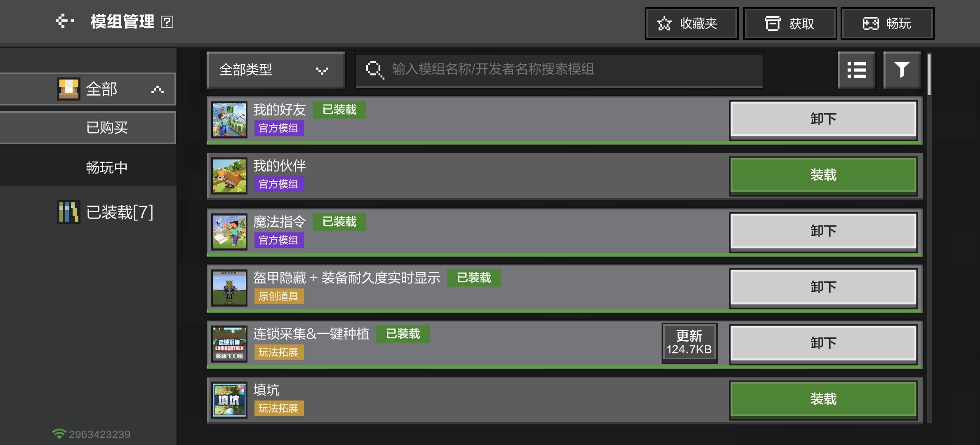The width and height of the screenshot is (980, 445).
Task: Switch to the 已购买 tab
Action: [106, 128]
